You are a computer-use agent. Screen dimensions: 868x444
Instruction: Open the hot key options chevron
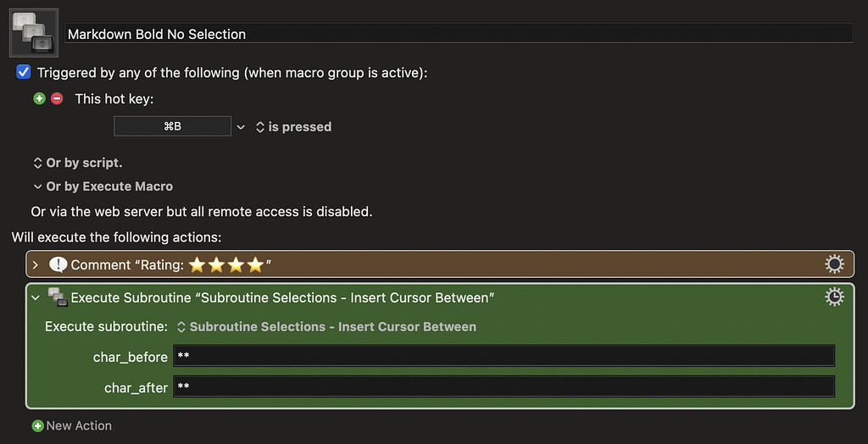[x=241, y=127]
